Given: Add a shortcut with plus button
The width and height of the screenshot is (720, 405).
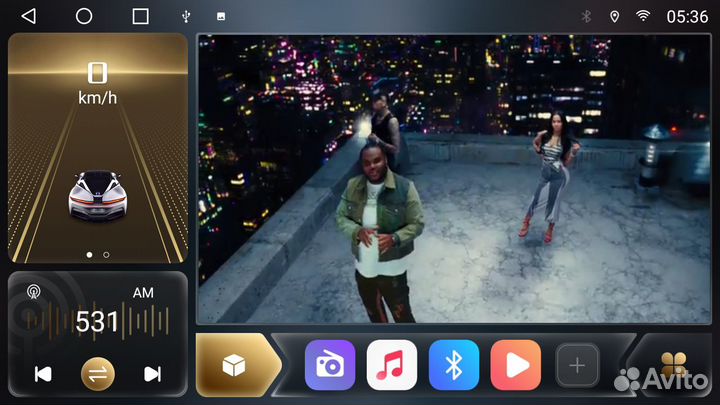Looking at the screenshot, I should [577, 365].
